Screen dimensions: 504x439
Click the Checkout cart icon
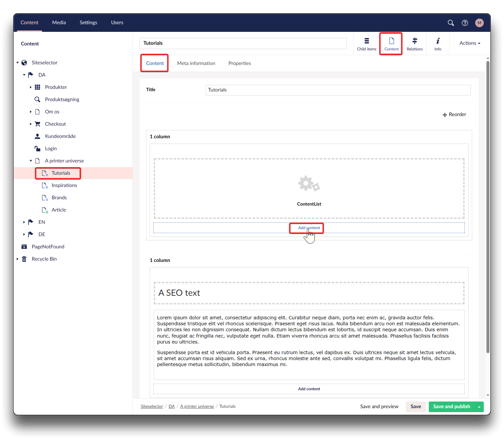[x=37, y=124]
